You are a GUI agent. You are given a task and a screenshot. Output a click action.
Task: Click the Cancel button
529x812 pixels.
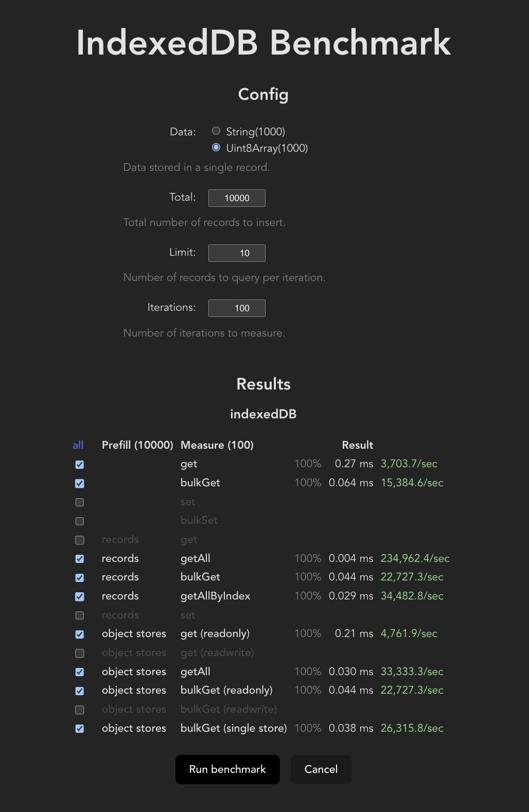click(321, 769)
